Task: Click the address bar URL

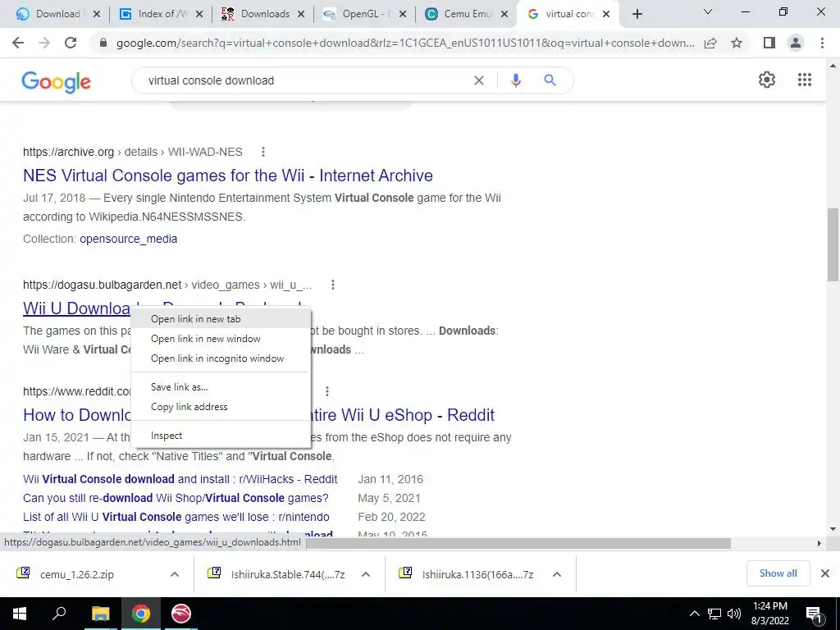Action: 405,43
